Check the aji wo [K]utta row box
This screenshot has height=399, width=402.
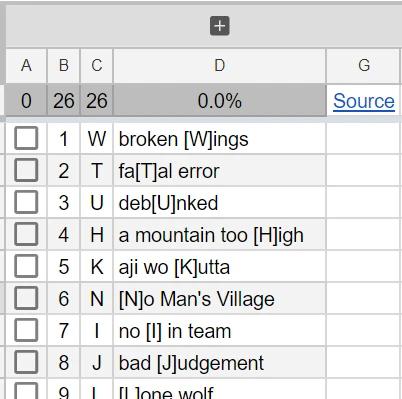click(26, 266)
